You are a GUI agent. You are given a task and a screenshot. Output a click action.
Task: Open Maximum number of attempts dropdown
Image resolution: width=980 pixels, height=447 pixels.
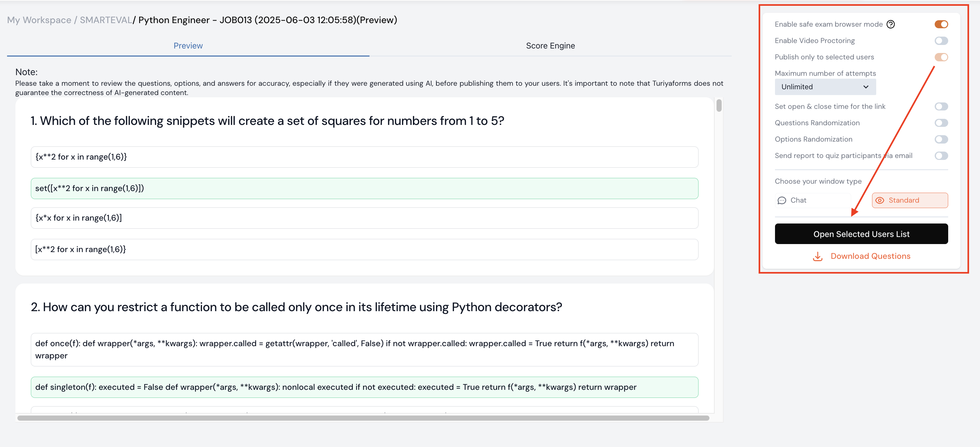click(825, 87)
